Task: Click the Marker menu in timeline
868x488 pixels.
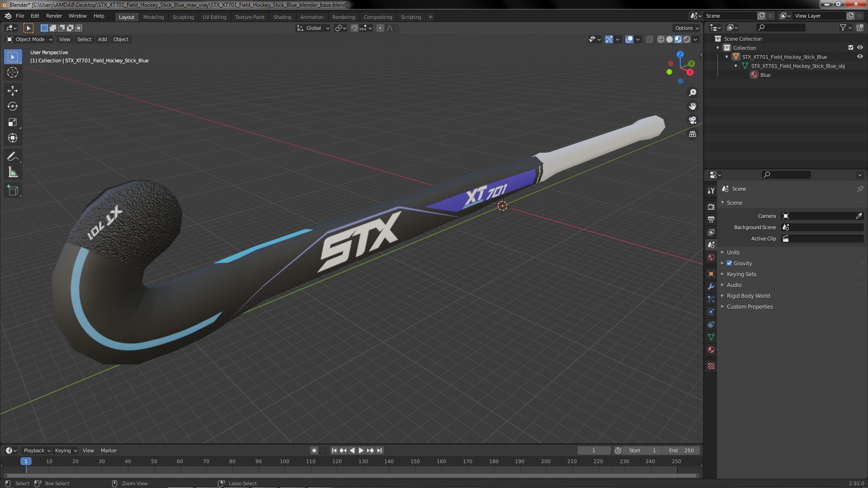Action: [108, 450]
